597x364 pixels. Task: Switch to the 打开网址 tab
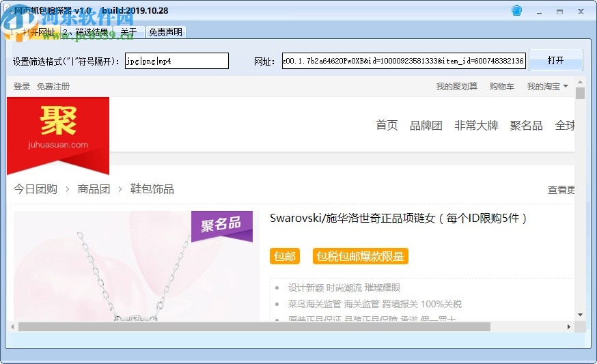34,32
